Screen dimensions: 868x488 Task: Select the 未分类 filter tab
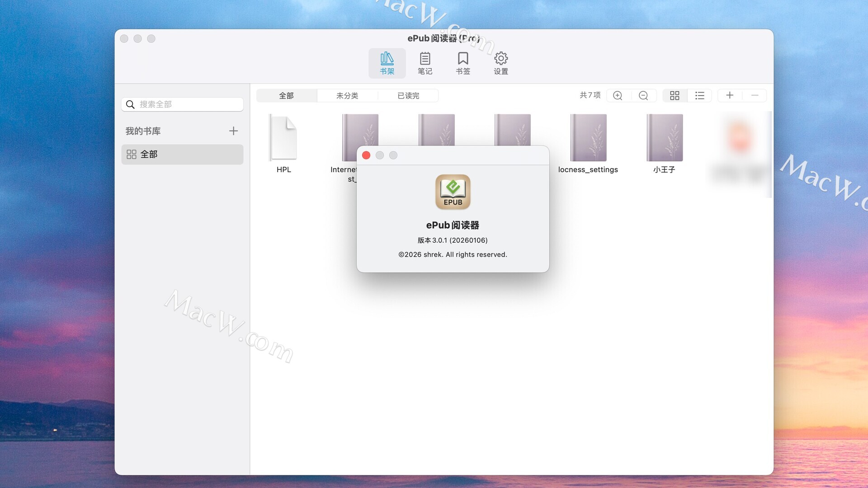coord(347,96)
